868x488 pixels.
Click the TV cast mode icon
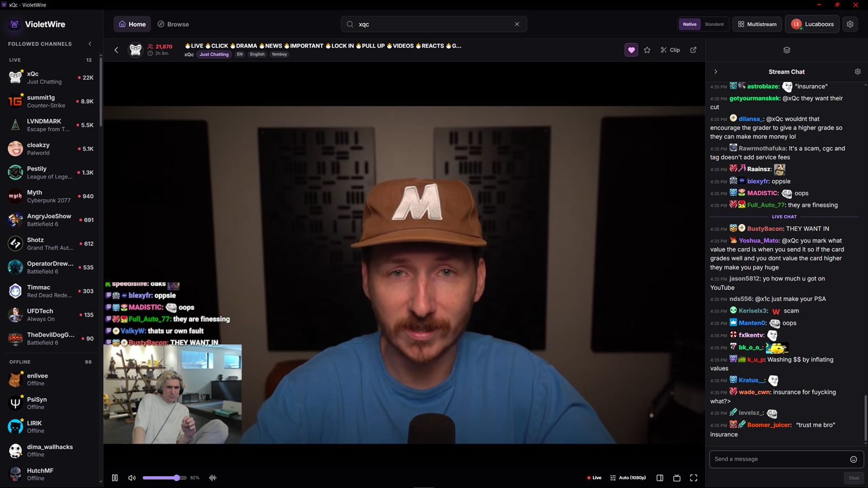click(676, 478)
